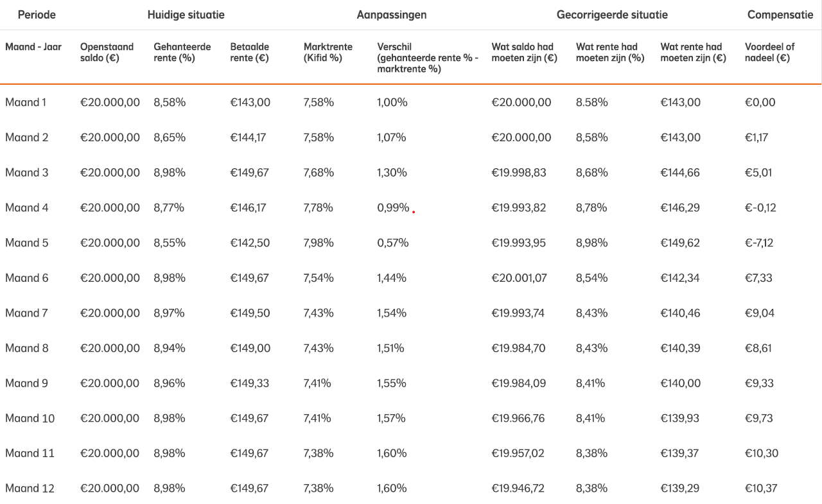Image resolution: width=822 pixels, height=504 pixels.
Task: Click the 'Compensatie' group header
Action: pos(780,15)
